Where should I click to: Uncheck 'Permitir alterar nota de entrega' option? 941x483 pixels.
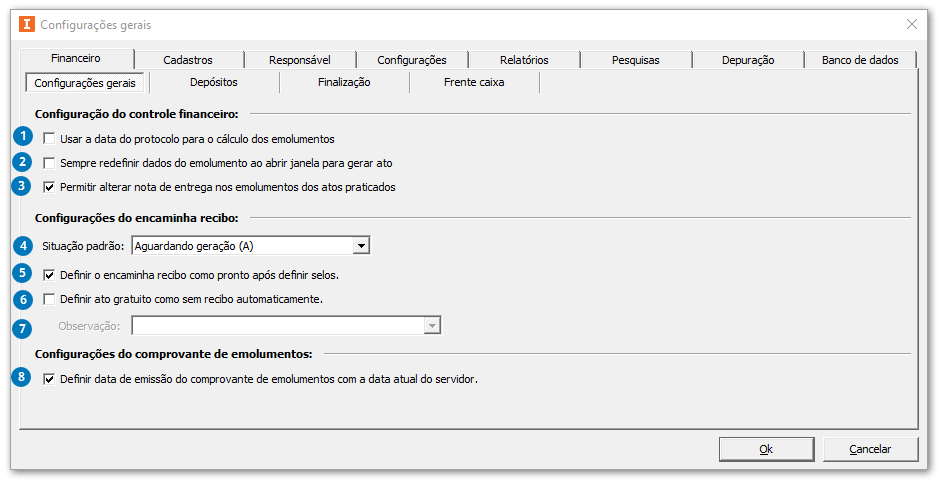coord(49,187)
